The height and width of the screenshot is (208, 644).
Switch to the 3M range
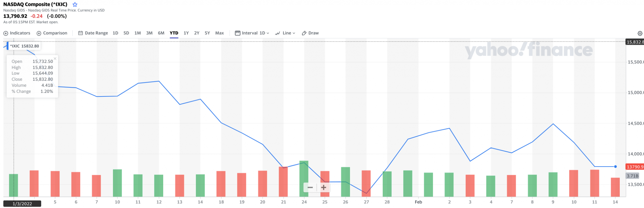point(149,33)
